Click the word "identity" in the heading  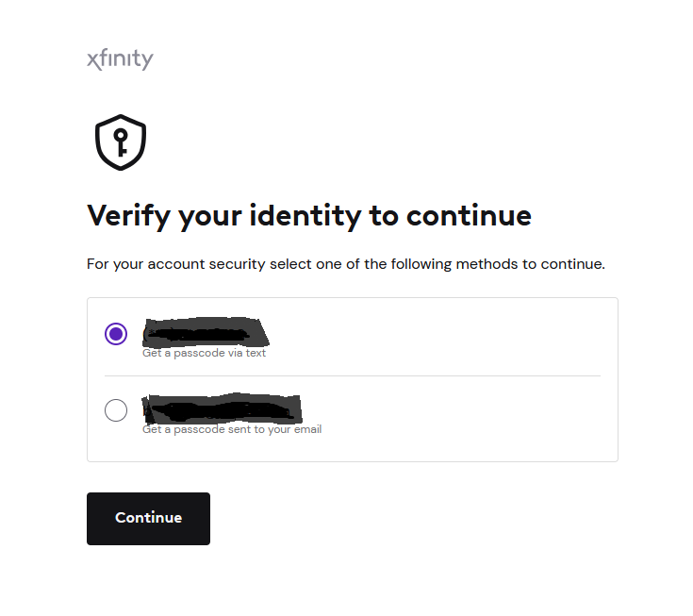305,217
